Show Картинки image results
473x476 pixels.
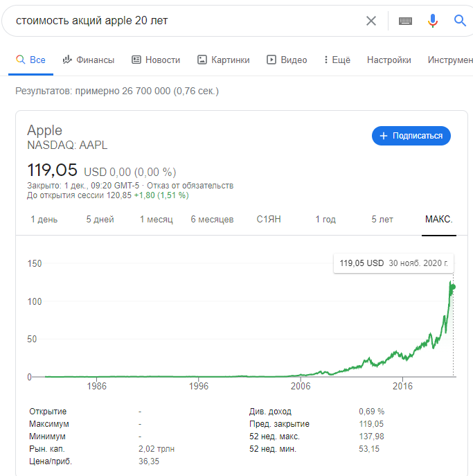coord(223,60)
